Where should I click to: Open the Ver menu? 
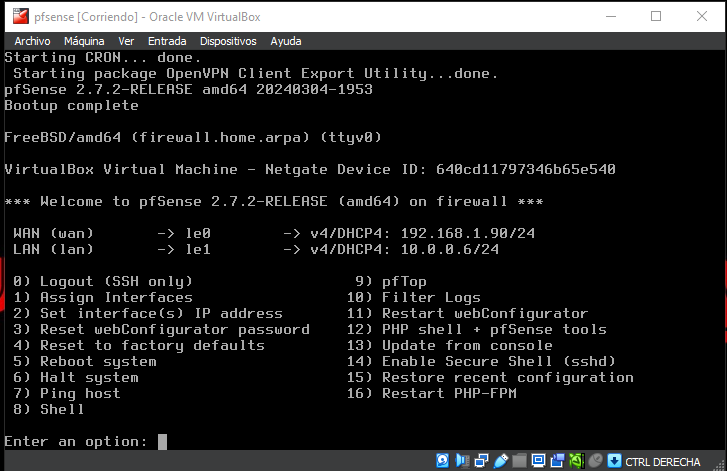[x=126, y=41]
